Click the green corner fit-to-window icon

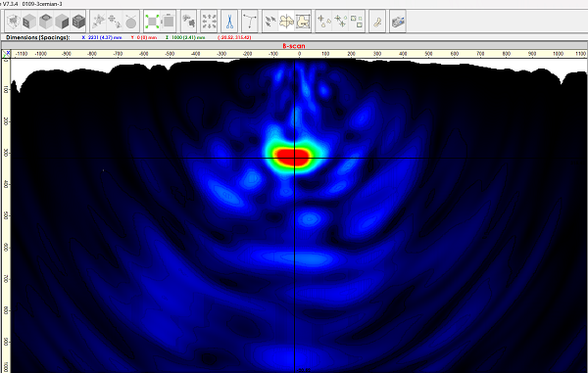[x=152, y=22]
